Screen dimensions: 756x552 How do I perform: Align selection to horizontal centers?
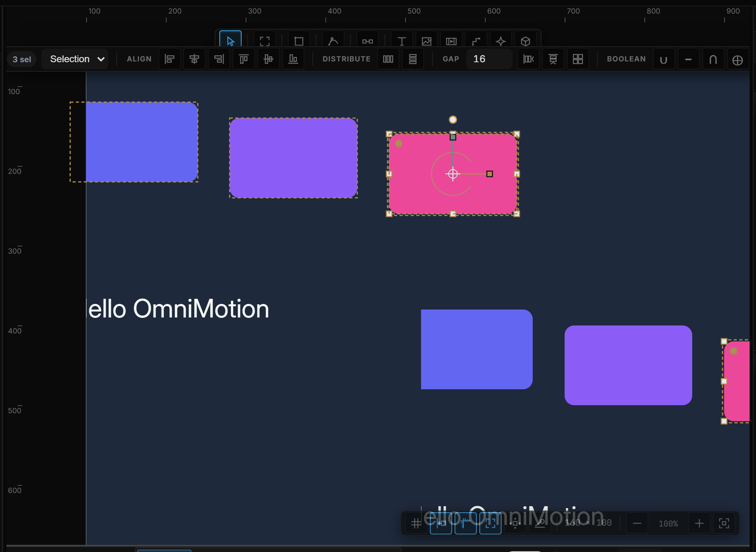(x=194, y=59)
